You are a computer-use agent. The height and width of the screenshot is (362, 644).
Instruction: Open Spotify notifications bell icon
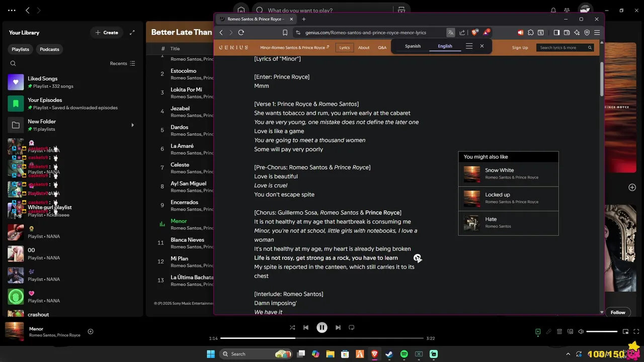[x=553, y=10]
